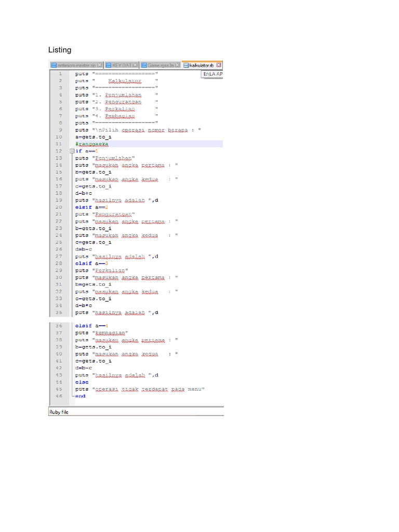Click the '#ranggaeka' comment line
The image size is (399, 532).
(91, 144)
